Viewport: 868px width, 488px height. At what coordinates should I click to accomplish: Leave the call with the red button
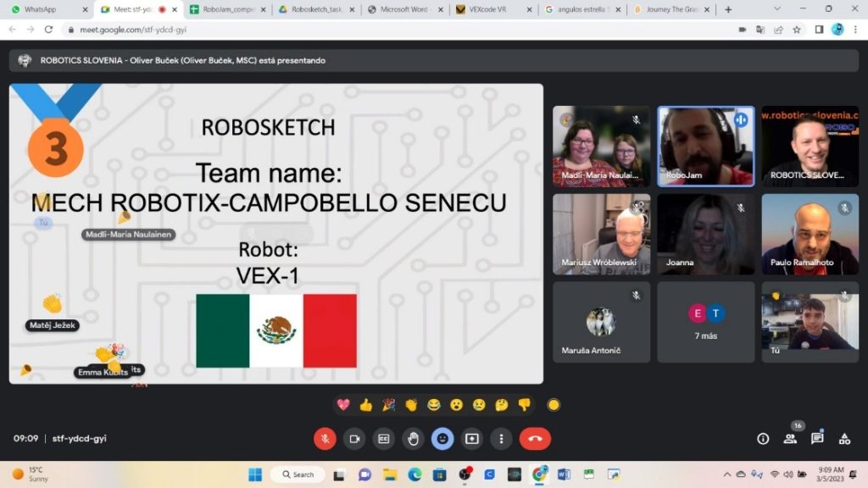pos(535,439)
